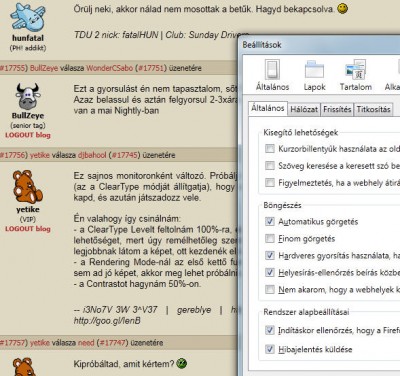The image size is (400, 376).
Task: Click the '(VIP)' rank text under yetike
Action: [28, 219]
